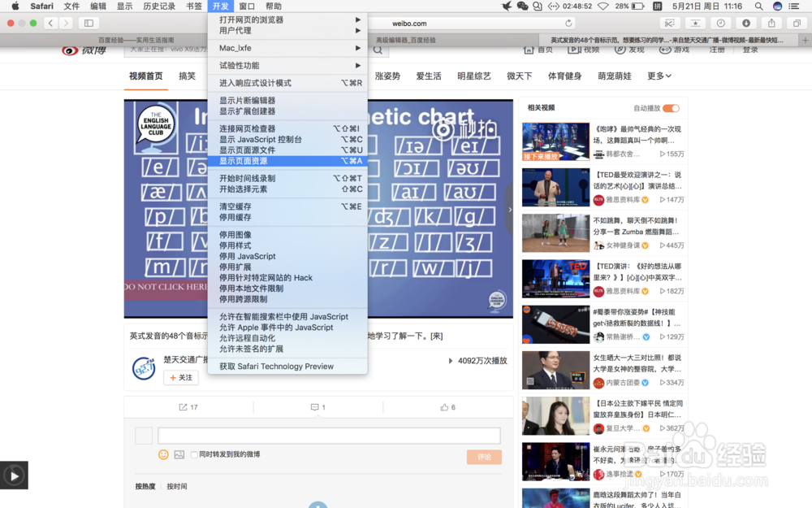
Task: Open TED最受欢迎演讲之一 video thumbnail
Action: click(555, 187)
